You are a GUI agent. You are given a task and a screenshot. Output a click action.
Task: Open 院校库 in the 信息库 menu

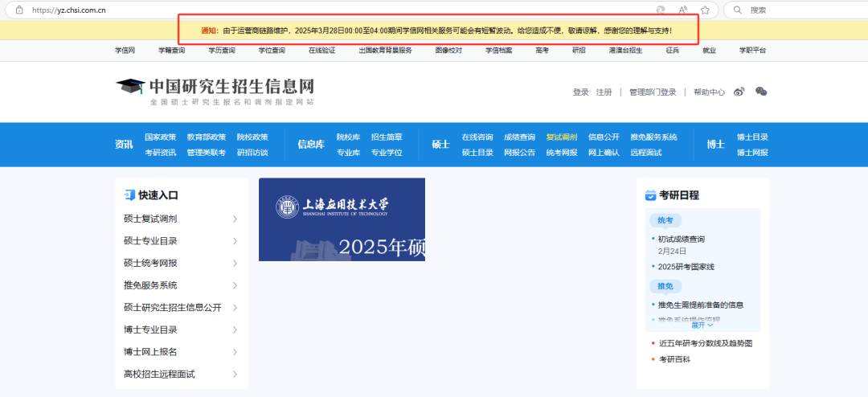pyautogui.click(x=348, y=137)
